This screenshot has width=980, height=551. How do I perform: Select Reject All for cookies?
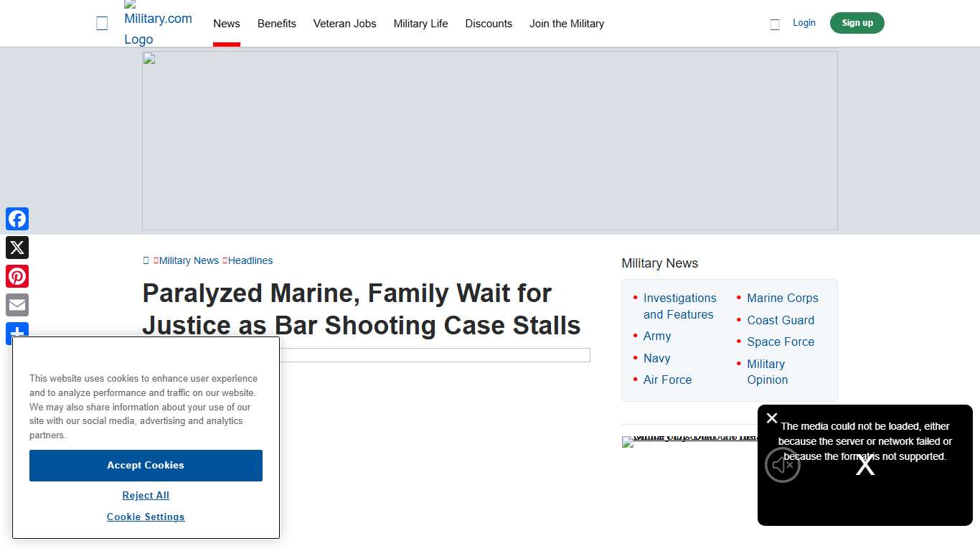click(x=146, y=495)
